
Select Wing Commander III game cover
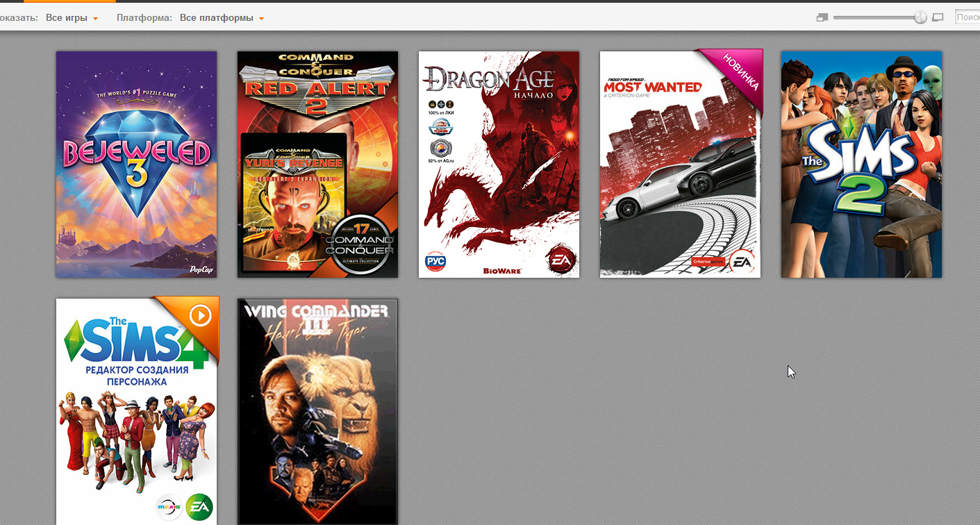pos(317,412)
